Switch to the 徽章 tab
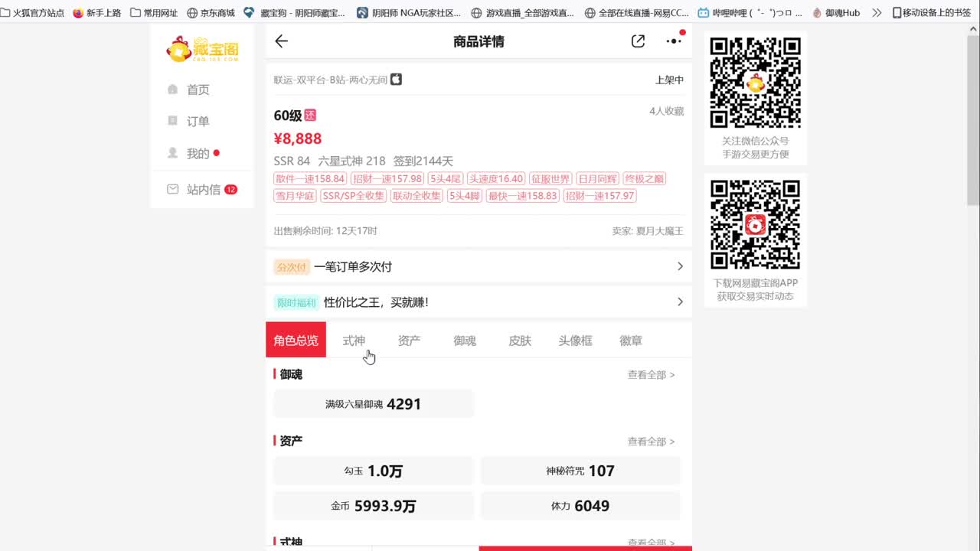Image resolution: width=980 pixels, height=551 pixels. (x=631, y=341)
